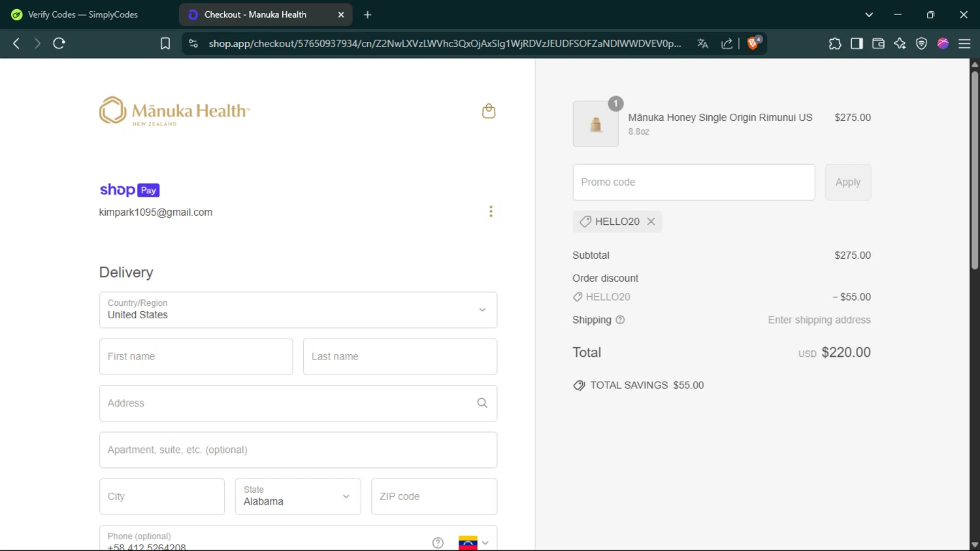Click into the Promo code field

[x=694, y=182]
